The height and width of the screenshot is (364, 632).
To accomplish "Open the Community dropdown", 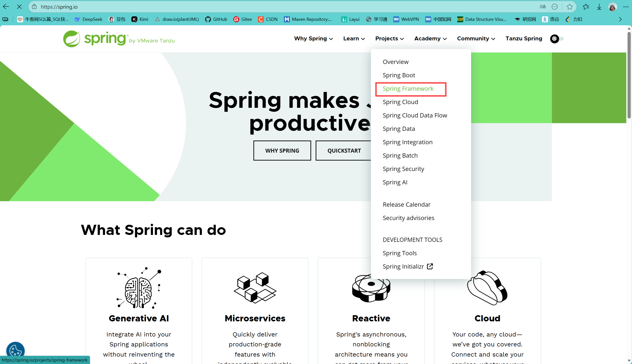I will (x=476, y=38).
